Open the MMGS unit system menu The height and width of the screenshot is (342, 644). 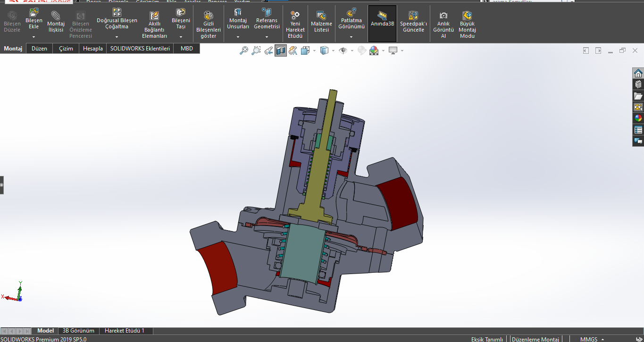tap(592, 339)
